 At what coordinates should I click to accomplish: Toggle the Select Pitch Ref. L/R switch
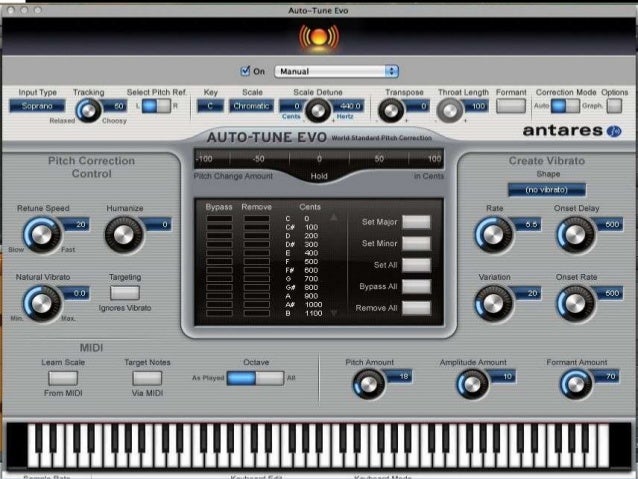tap(156, 106)
